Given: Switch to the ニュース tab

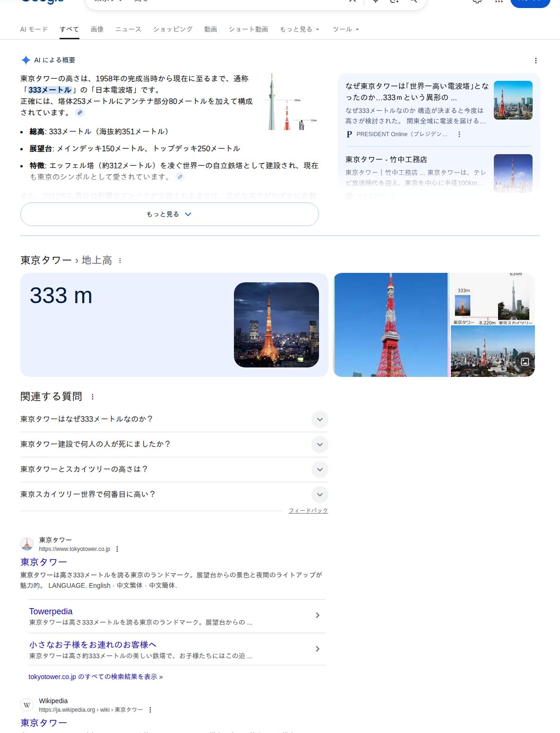Looking at the screenshot, I should pos(128,29).
